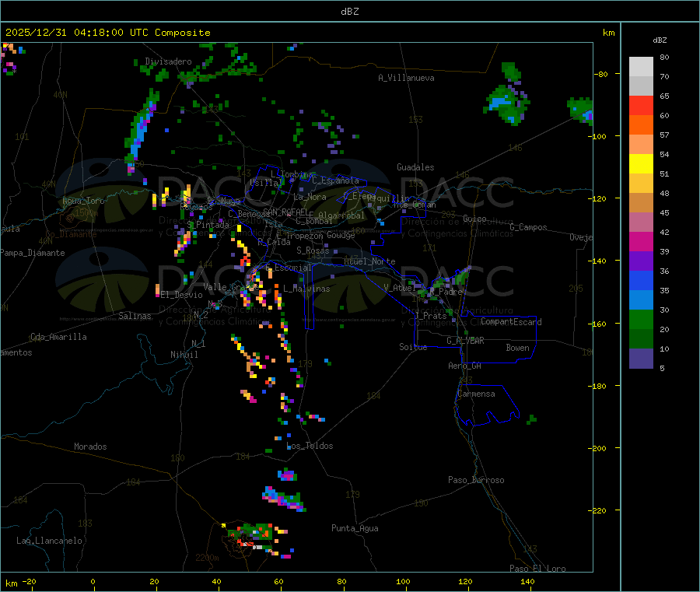
Task: Click the 'Salinas' map label
Action: (135, 316)
